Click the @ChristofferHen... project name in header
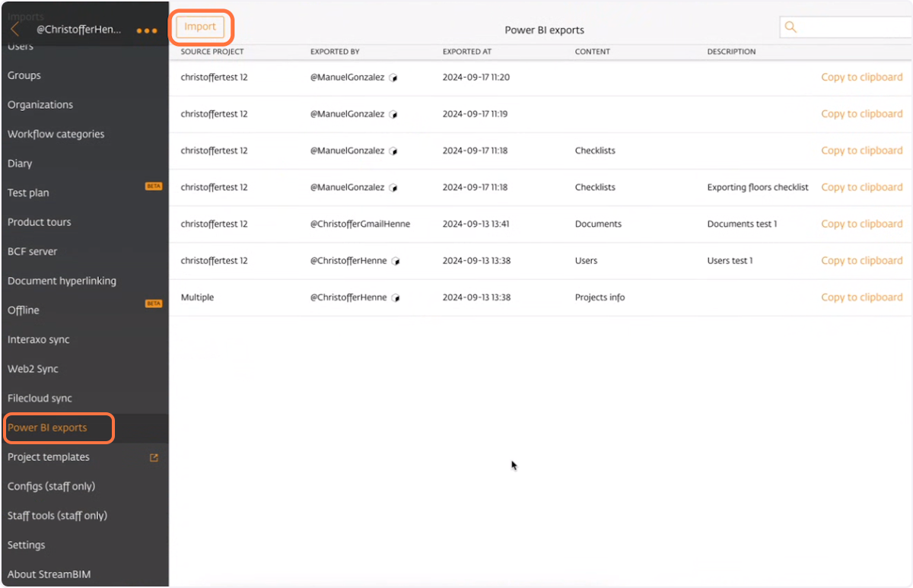The height and width of the screenshot is (588, 913). (x=79, y=30)
